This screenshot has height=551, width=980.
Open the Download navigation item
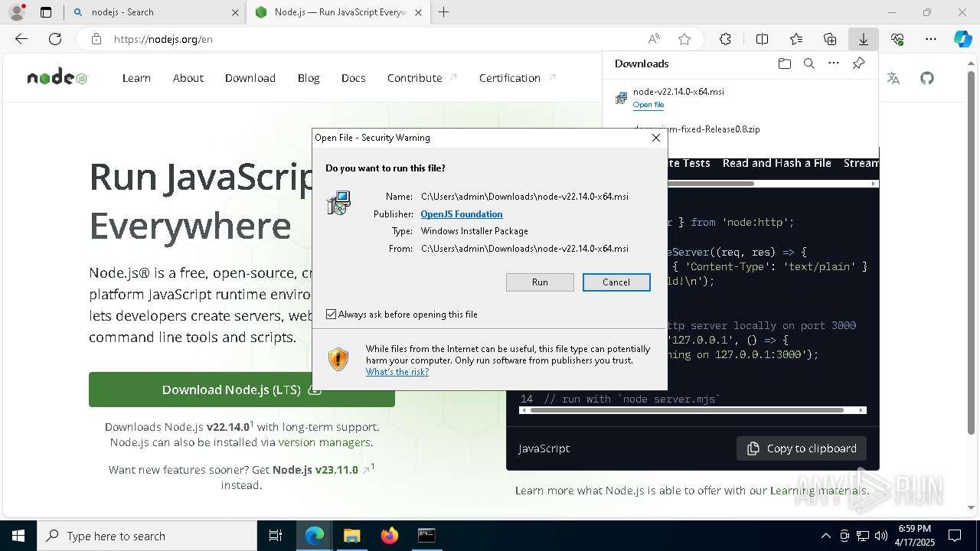[x=250, y=78]
